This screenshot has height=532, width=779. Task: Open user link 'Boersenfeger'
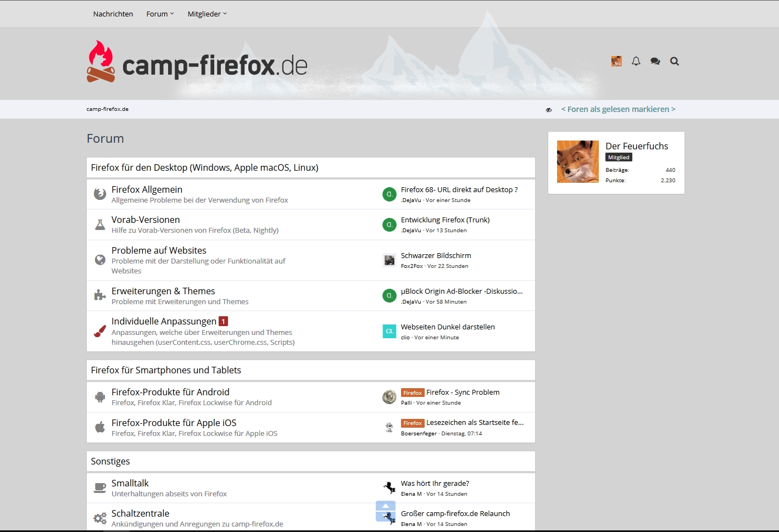click(x=419, y=434)
